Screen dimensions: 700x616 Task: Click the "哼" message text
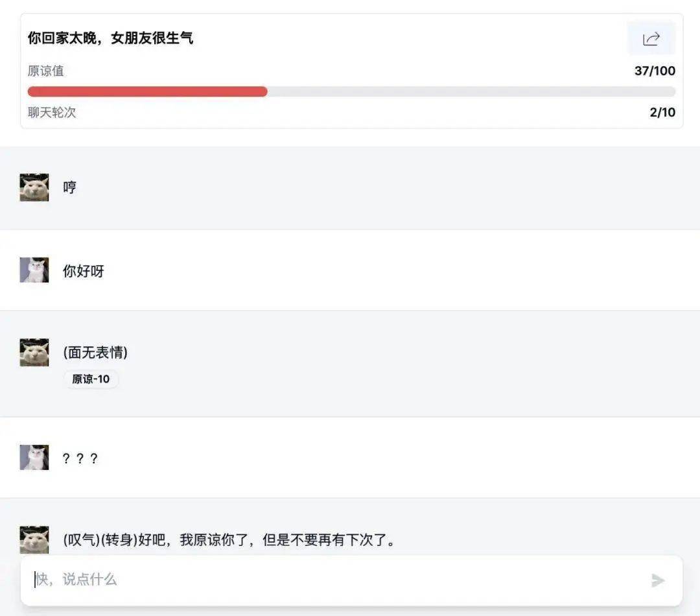[x=69, y=187]
